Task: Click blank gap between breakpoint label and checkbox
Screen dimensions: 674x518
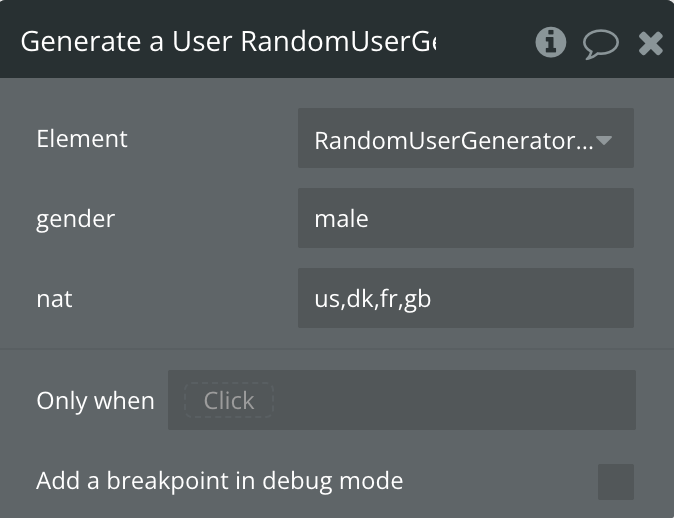Action: click(x=500, y=481)
